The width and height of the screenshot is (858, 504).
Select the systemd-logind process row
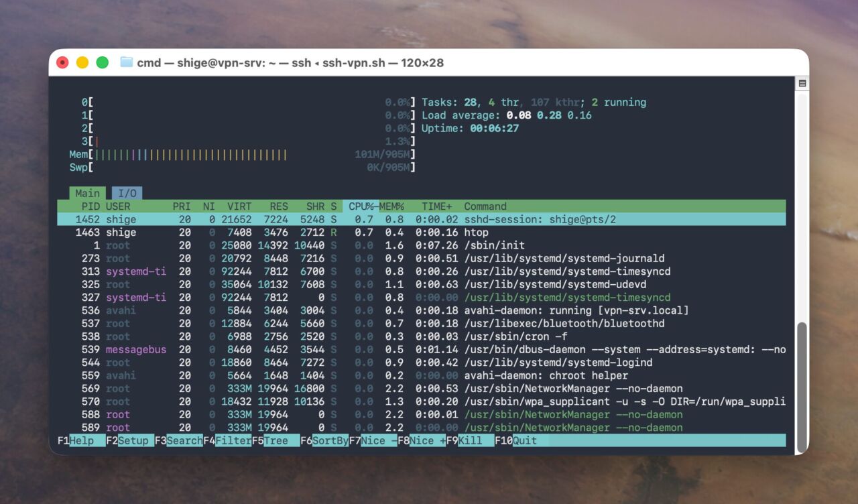[x=421, y=363]
